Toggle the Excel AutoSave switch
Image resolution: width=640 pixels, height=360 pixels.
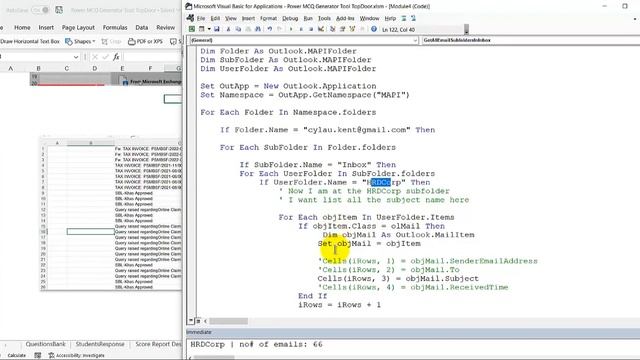(x=40, y=10)
